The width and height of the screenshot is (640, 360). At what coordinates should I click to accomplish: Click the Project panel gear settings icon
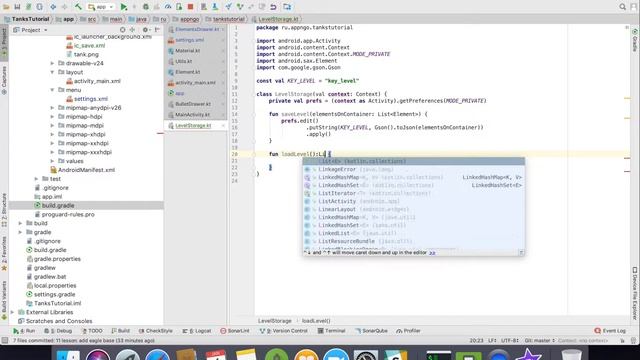tap(145, 30)
